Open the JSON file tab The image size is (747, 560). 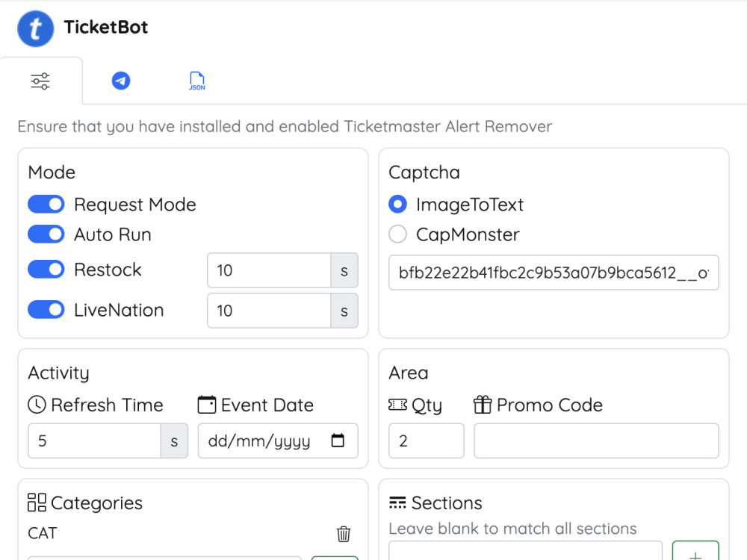pyautogui.click(x=196, y=81)
